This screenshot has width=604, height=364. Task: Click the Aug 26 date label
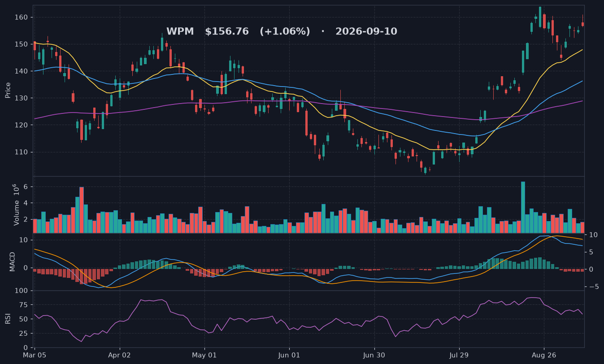544,355
